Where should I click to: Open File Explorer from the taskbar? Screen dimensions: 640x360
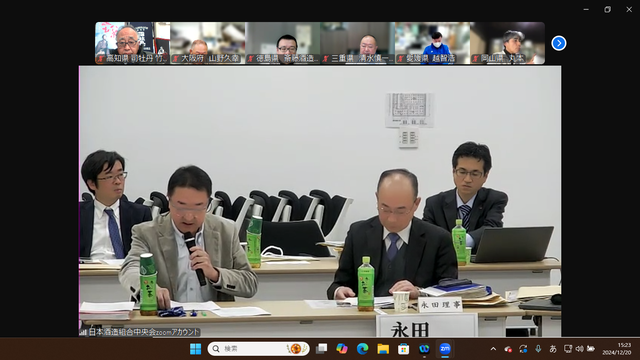point(383,349)
